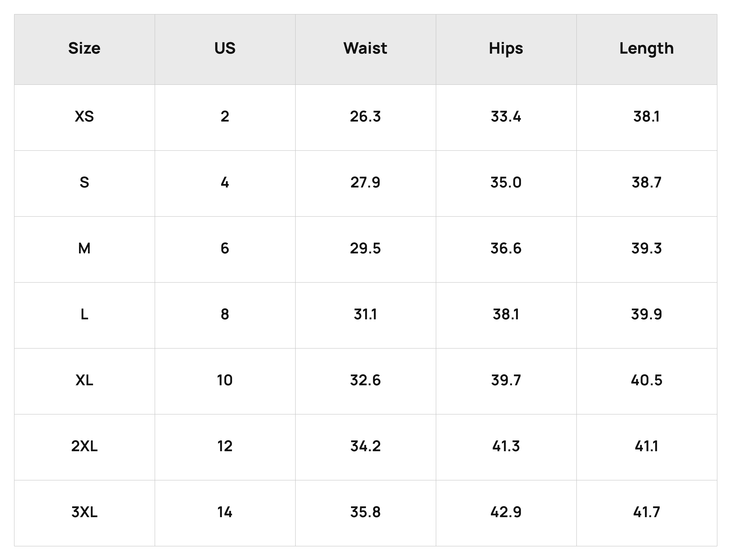Click hips value 35.0
This screenshot has width=731, height=560.
point(506,183)
